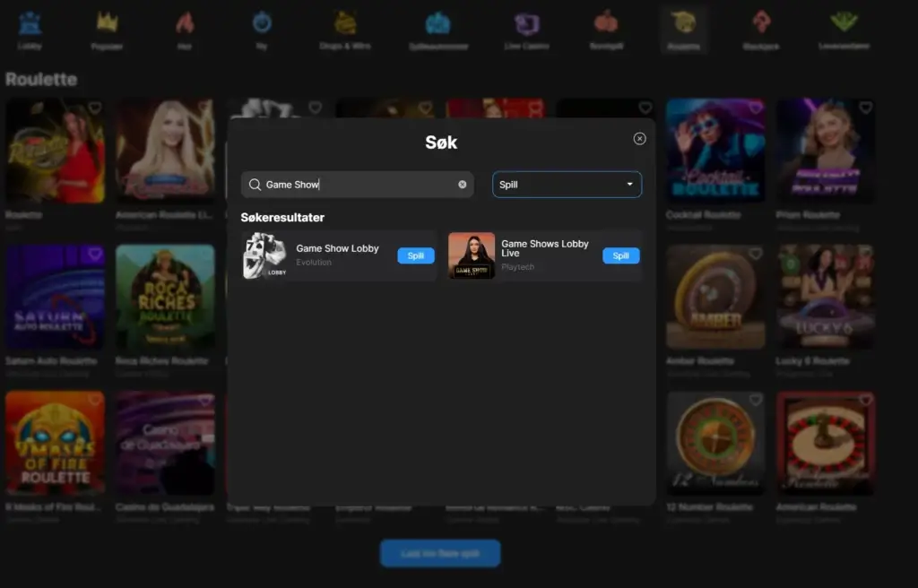Click the magnifier icon in the search box
This screenshot has width=918, height=588.
[x=255, y=185]
